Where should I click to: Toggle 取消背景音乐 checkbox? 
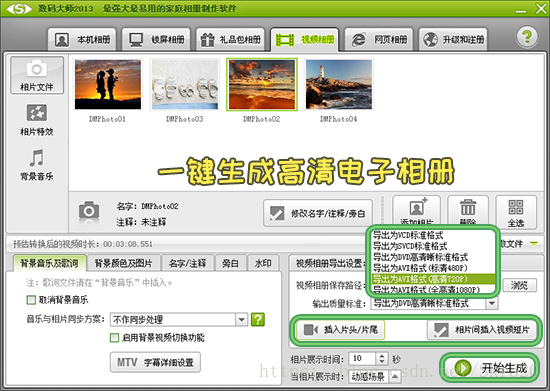31,300
